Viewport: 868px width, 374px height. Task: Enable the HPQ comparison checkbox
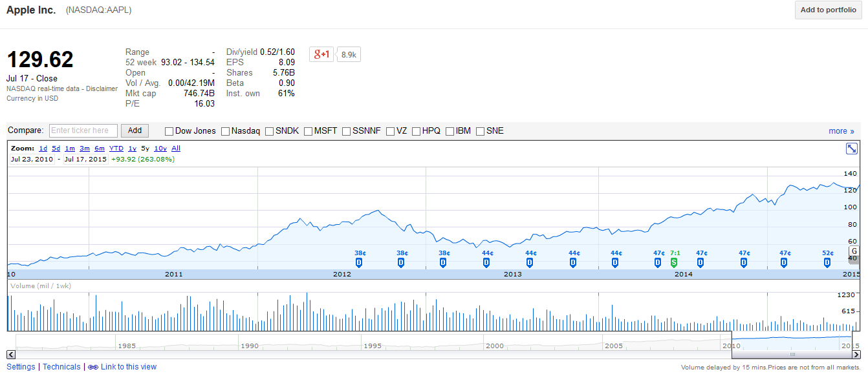coord(416,131)
